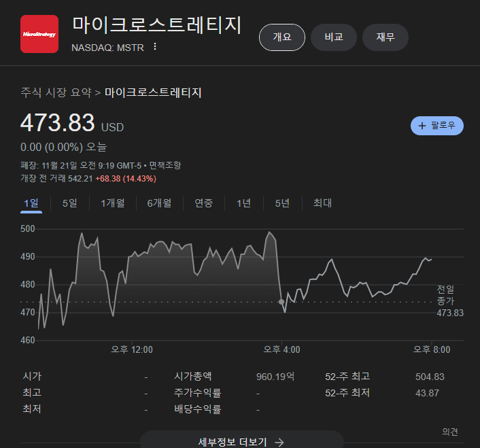
Task: Select the 5일 chart range
Action: tap(70, 203)
